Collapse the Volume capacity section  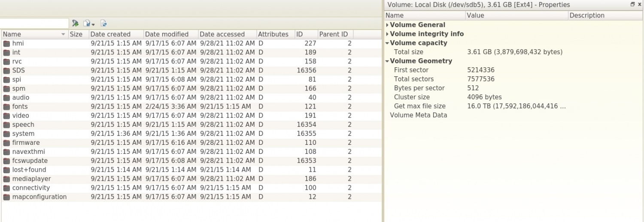coord(387,43)
